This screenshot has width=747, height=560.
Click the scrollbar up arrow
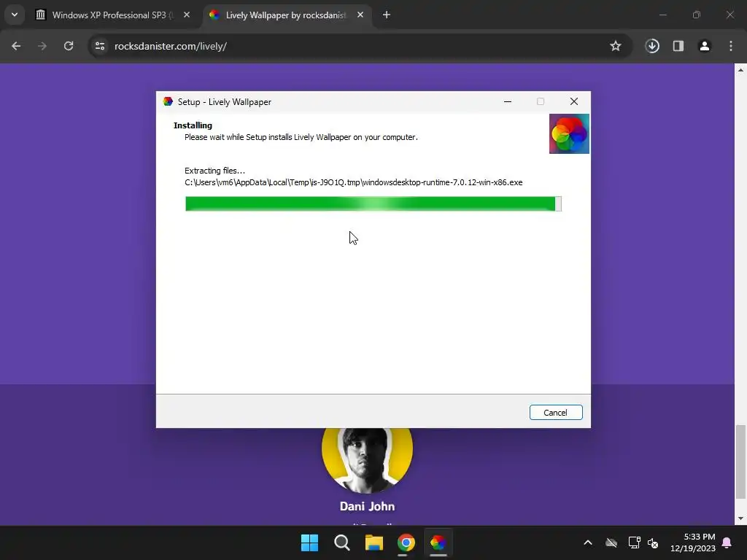740,70
